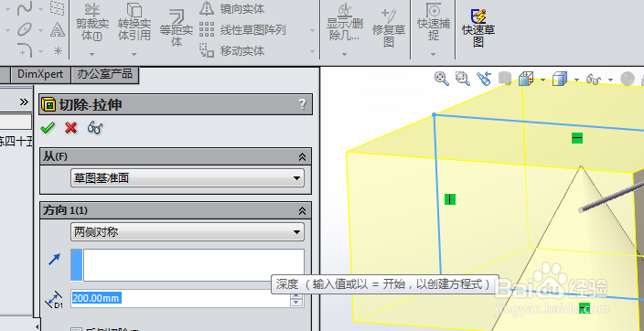Collapse the 方向 1(1) section

click(302, 210)
